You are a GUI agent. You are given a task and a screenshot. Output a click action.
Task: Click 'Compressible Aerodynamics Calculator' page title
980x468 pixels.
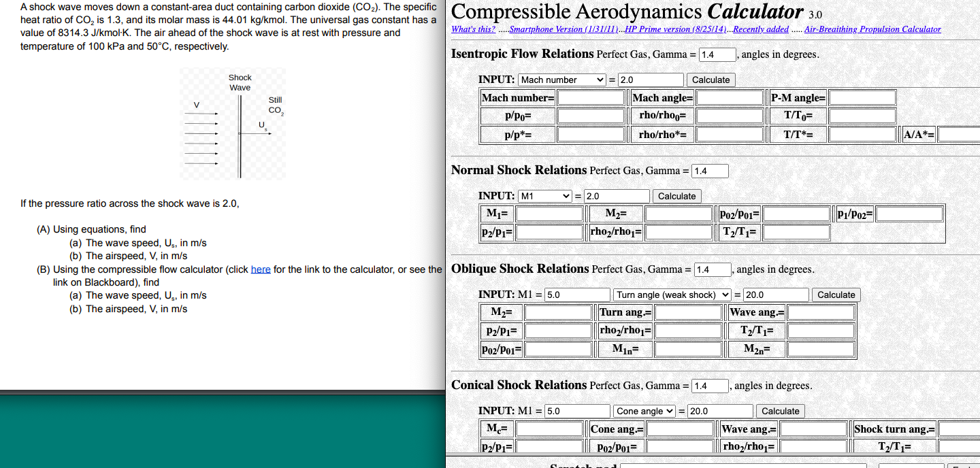[x=627, y=12]
